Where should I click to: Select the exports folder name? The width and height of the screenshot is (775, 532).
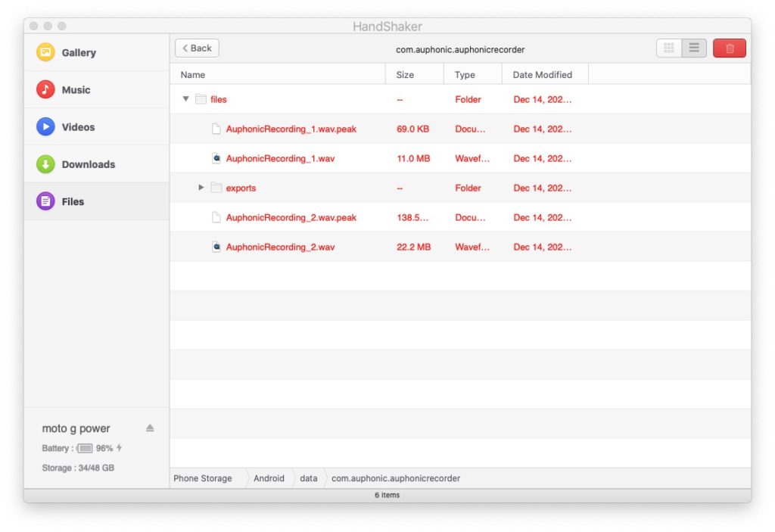click(x=241, y=188)
